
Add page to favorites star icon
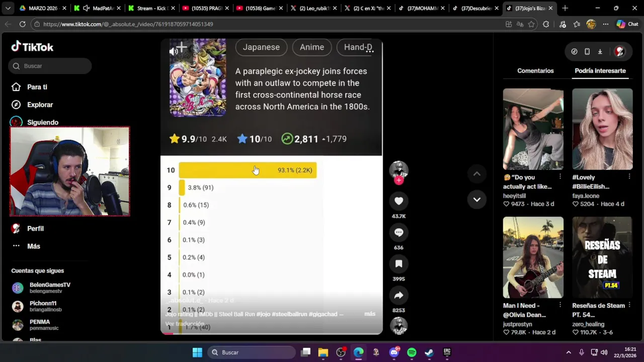coord(531,24)
